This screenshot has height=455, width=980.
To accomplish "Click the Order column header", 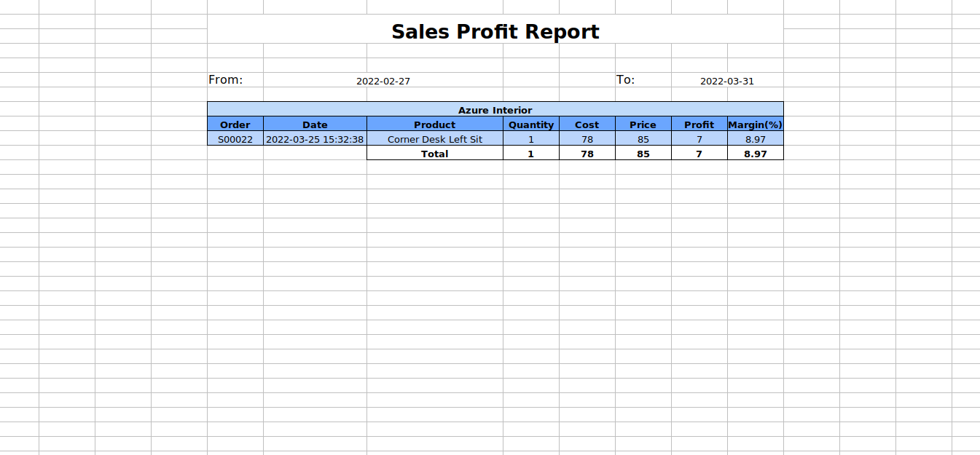I will (x=235, y=124).
